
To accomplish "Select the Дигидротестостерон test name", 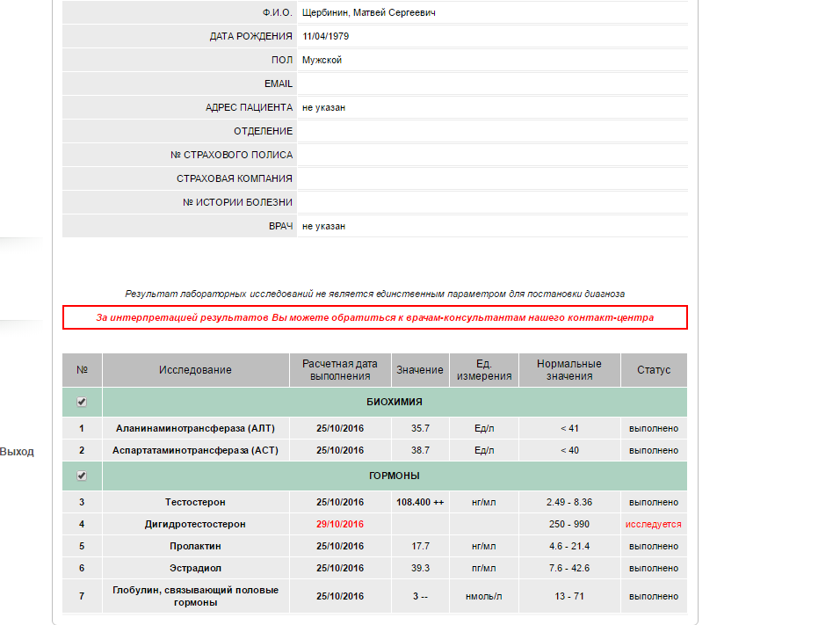I will click(195, 524).
